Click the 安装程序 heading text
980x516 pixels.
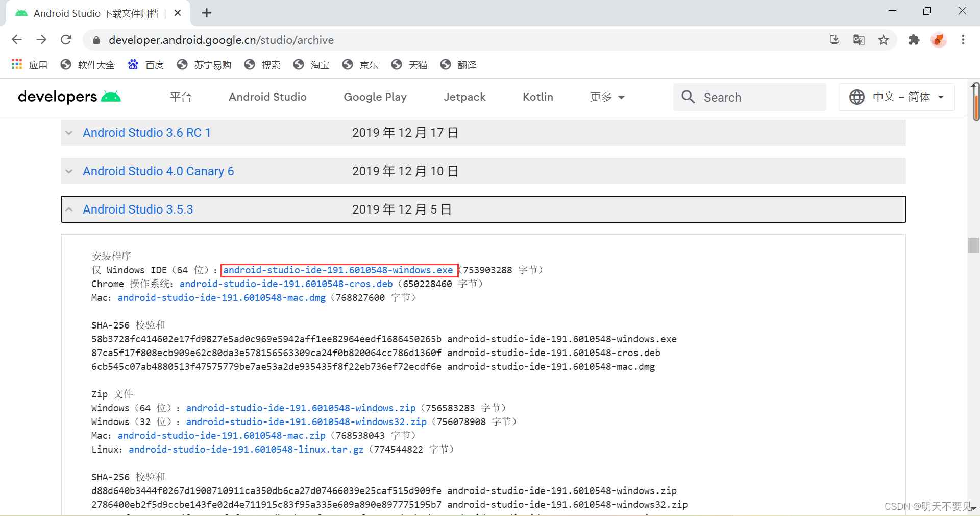[111, 256]
